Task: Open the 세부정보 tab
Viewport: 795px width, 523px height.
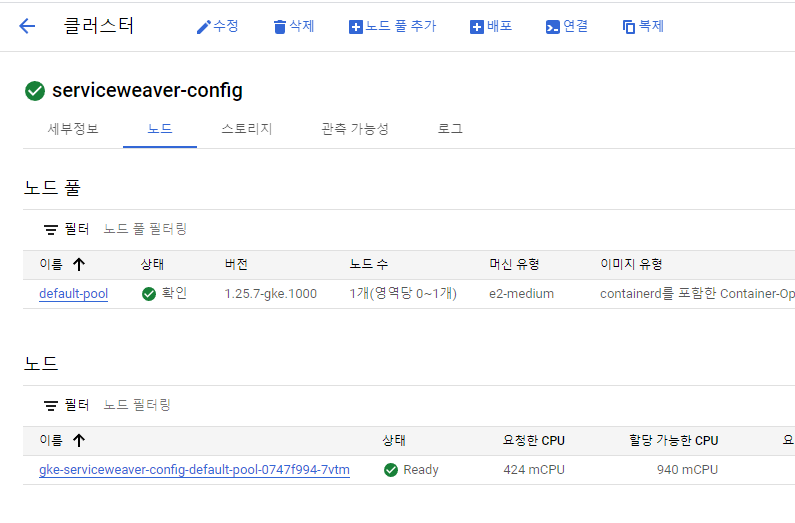Action: (x=73, y=129)
